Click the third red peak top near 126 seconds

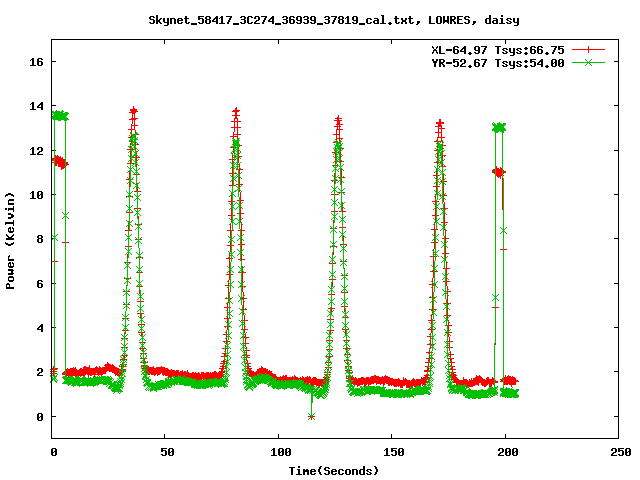point(338,119)
